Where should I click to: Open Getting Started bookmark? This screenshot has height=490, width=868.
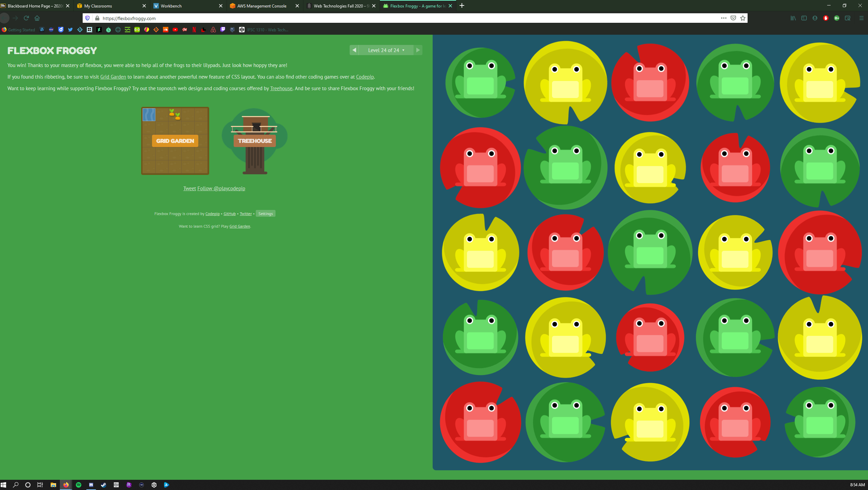point(18,30)
